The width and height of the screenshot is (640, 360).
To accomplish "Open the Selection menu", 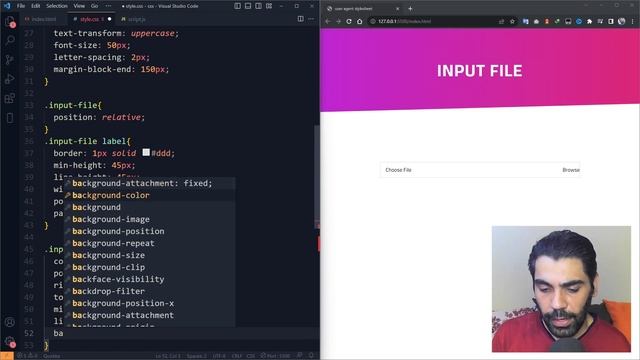I will pyautogui.click(x=57, y=6).
